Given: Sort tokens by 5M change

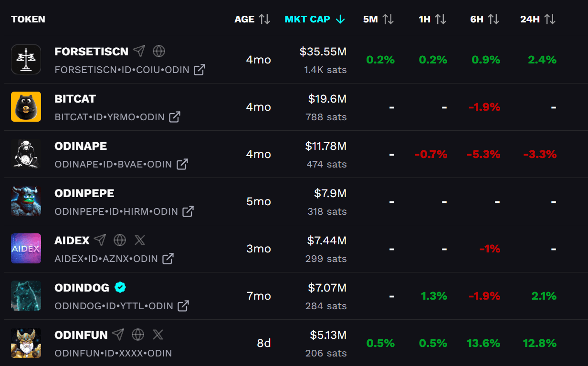Looking at the screenshot, I should [378, 19].
